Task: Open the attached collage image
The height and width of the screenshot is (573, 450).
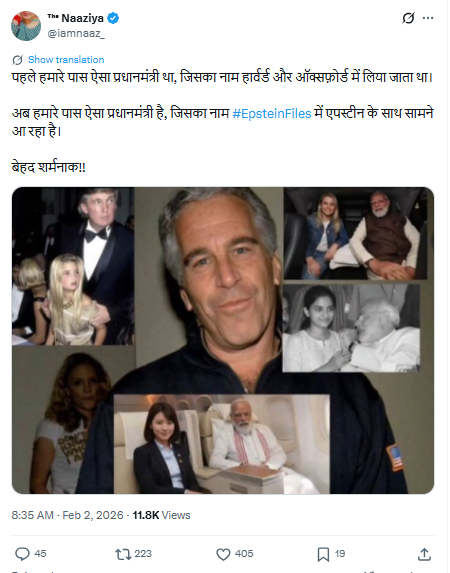Action: [223, 340]
